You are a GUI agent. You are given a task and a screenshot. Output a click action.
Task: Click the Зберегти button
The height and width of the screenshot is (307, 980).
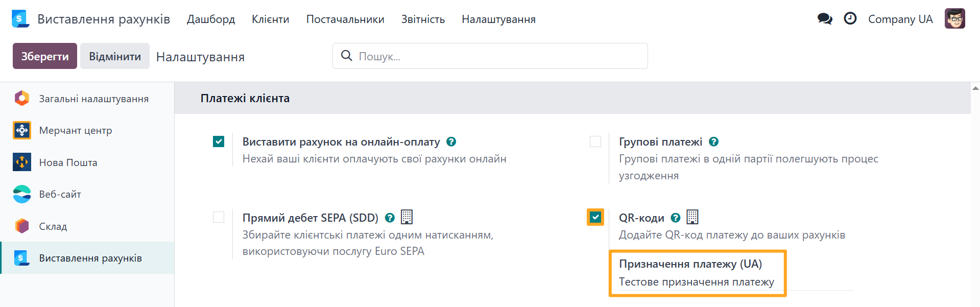45,56
